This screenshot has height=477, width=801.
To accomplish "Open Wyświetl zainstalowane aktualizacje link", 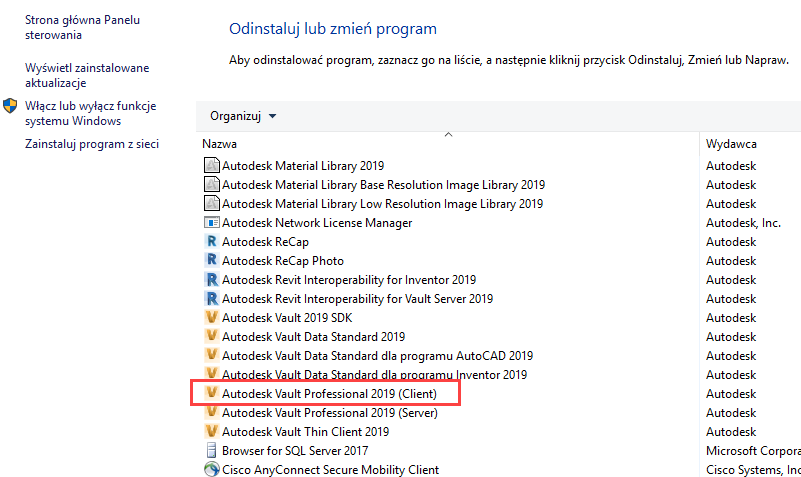I will point(87,76).
